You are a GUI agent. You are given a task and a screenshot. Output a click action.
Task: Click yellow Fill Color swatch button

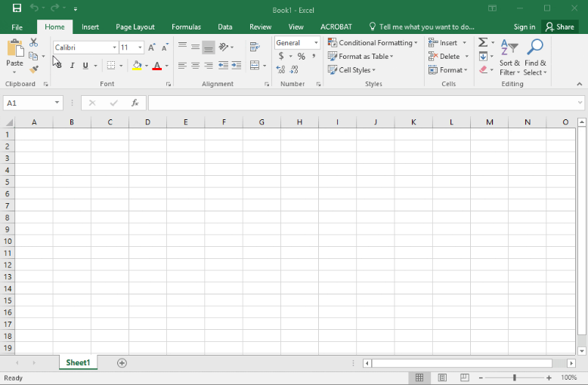pyautogui.click(x=138, y=66)
